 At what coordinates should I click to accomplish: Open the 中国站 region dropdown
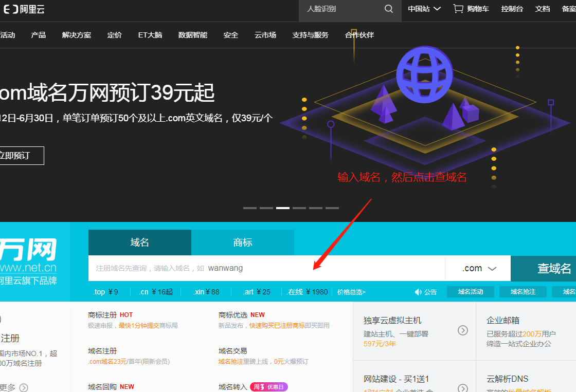coord(424,9)
